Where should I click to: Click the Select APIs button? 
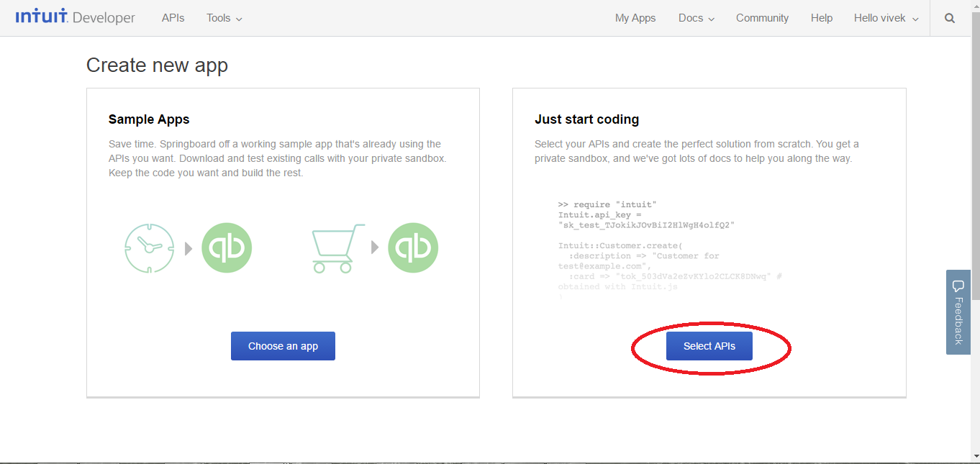pyautogui.click(x=709, y=346)
